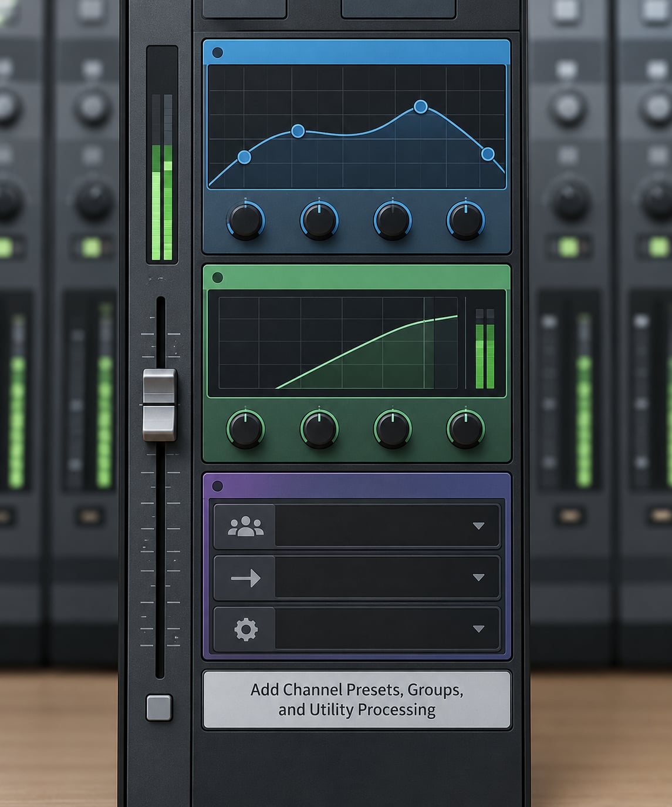Viewport: 672px width, 807px height.
Task: Click the routing arrow icon
Action: coord(245,578)
